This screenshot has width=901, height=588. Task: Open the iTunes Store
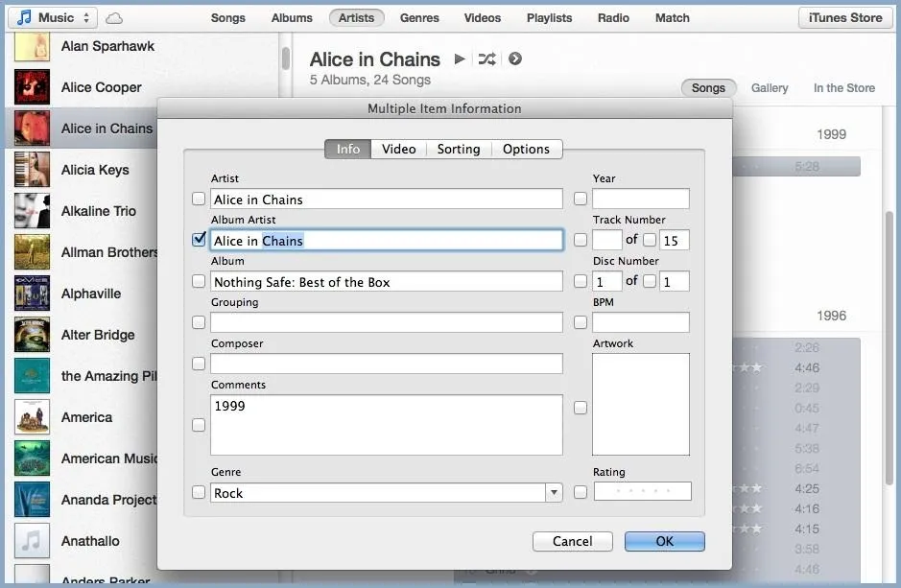pyautogui.click(x=845, y=18)
